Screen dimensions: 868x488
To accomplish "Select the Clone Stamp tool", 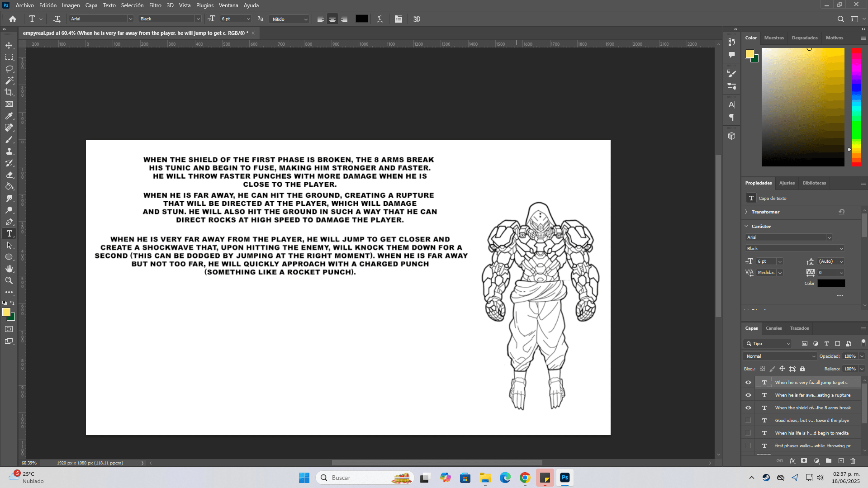I will click(x=9, y=151).
